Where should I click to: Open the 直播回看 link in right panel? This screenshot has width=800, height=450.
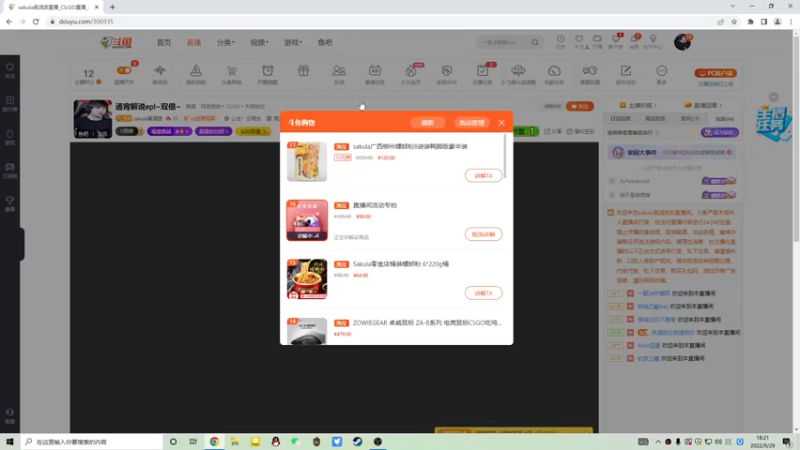point(704,105)
